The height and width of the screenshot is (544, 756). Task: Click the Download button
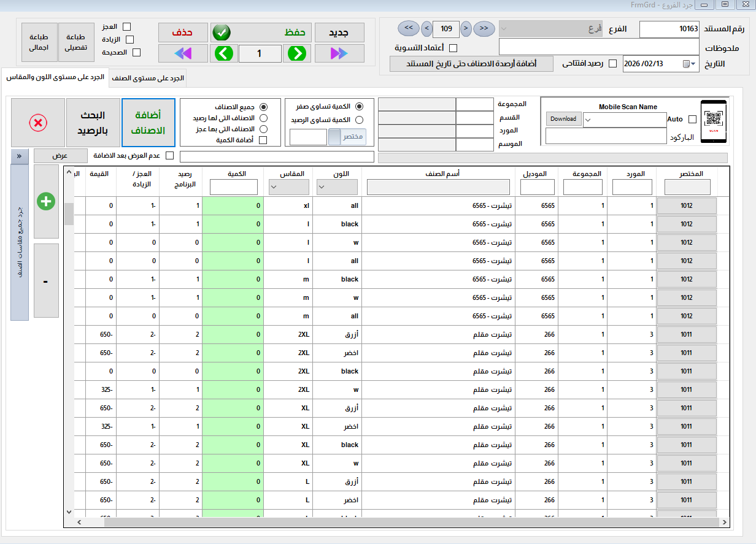(563, 119)
